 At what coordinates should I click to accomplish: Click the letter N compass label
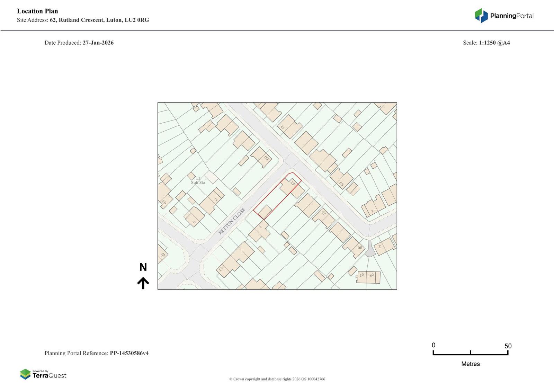(x=143, y=267)
